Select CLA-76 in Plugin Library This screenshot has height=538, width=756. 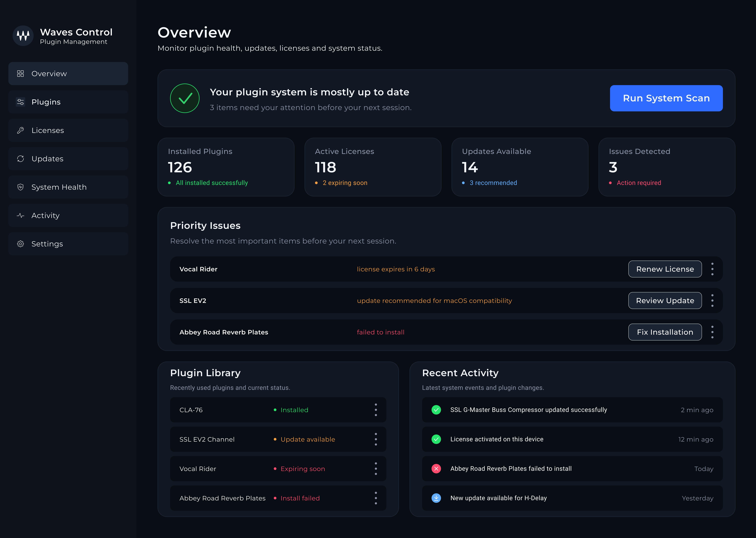(191, 410)
